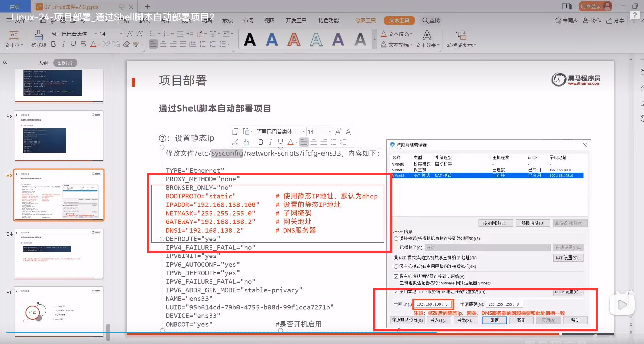Toggle Underline in the ribbon font group
Viewport: 644px width, 344px height.
pyautogui.click(x=73, y=44)
